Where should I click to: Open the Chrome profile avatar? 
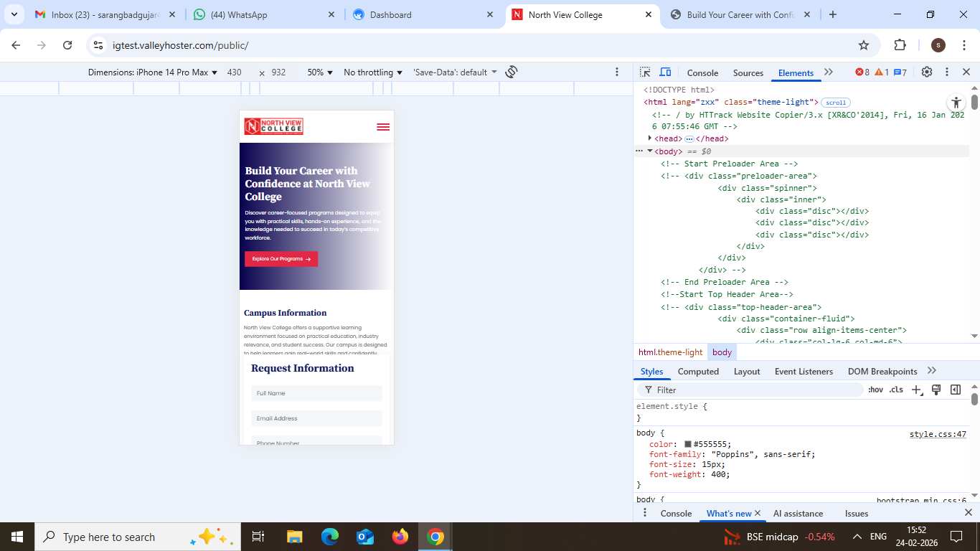(x=938, y=45)
